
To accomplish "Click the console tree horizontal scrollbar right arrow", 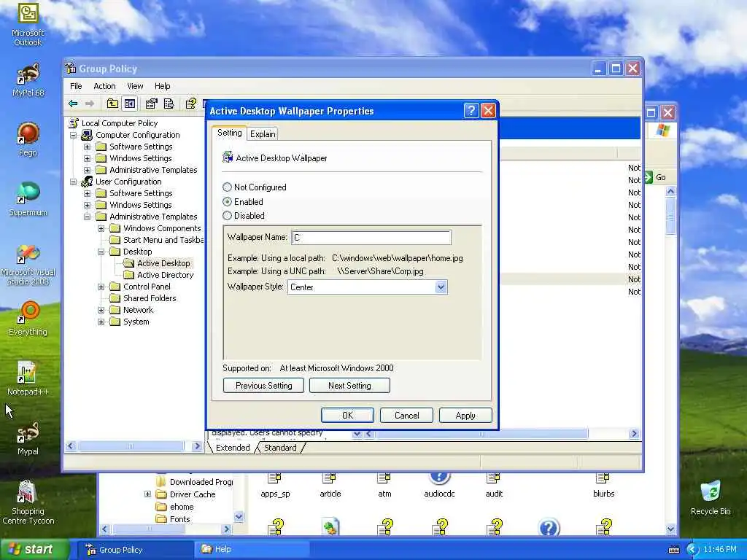I will [197, 446].
